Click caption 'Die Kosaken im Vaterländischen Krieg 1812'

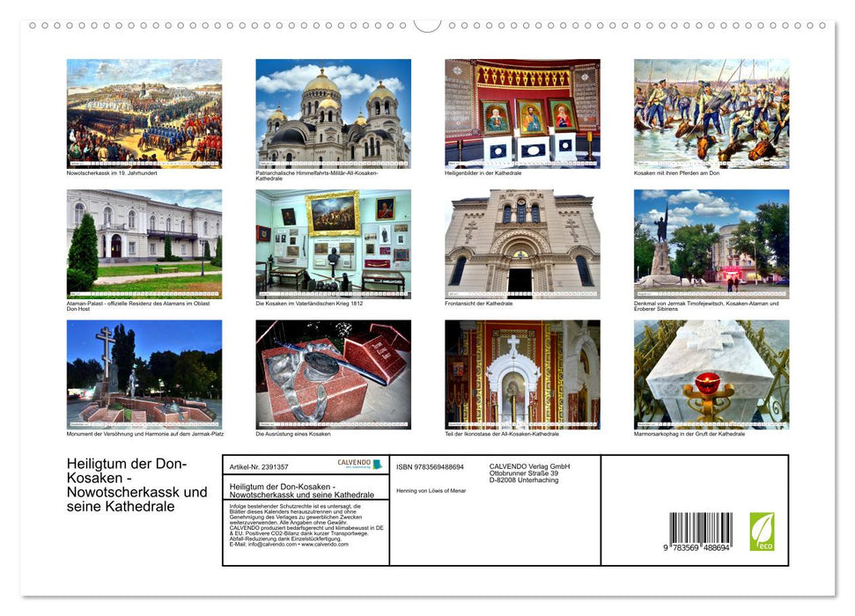click(309, 304)
